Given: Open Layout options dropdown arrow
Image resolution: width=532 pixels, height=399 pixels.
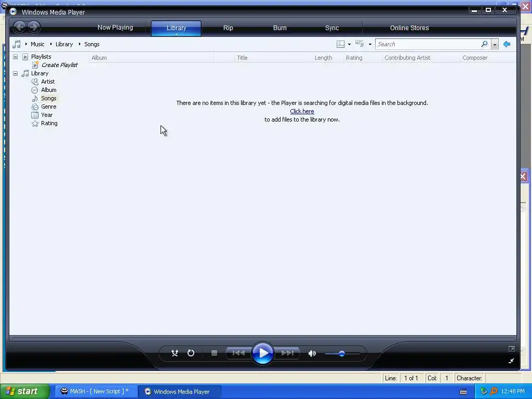Looking at the screenshot, I should (349, 45).
